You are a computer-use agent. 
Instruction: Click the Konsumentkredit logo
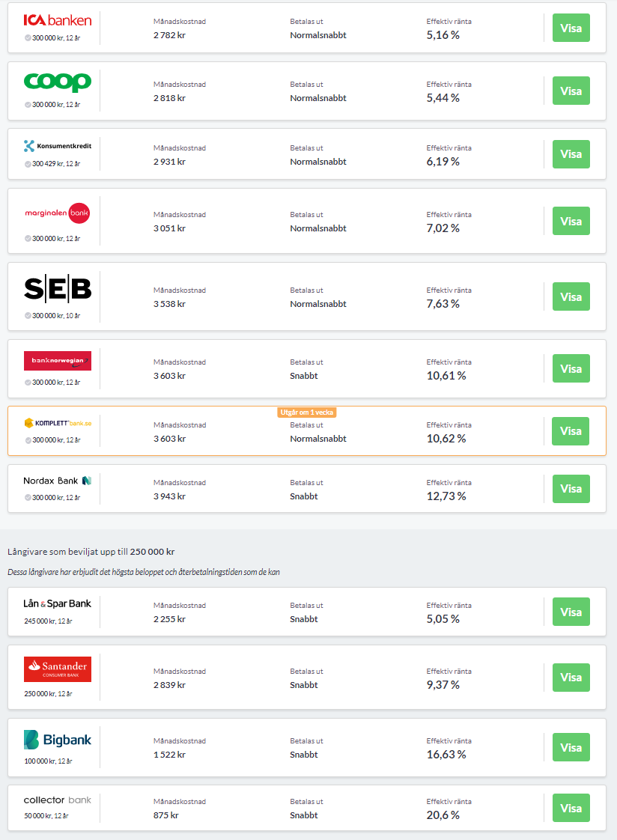tap(57, 146)
